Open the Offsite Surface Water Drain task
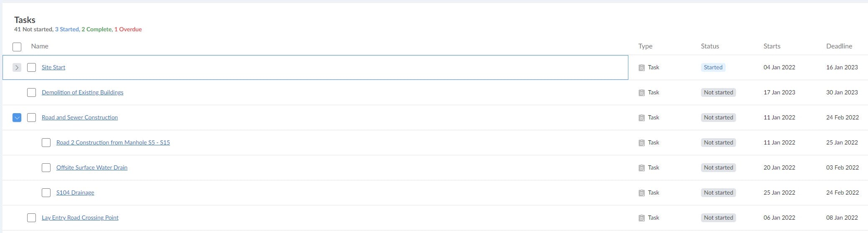868x233 pixels. tap(92, 167)
